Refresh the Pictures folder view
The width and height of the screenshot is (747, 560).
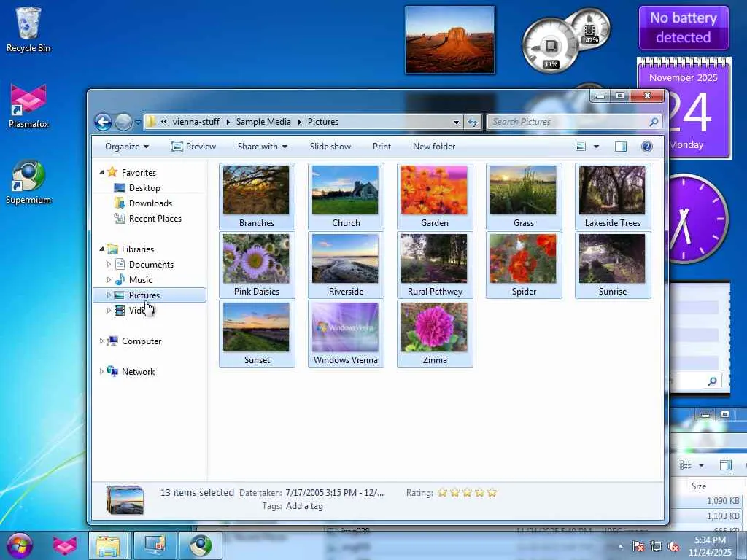[473, 122]
